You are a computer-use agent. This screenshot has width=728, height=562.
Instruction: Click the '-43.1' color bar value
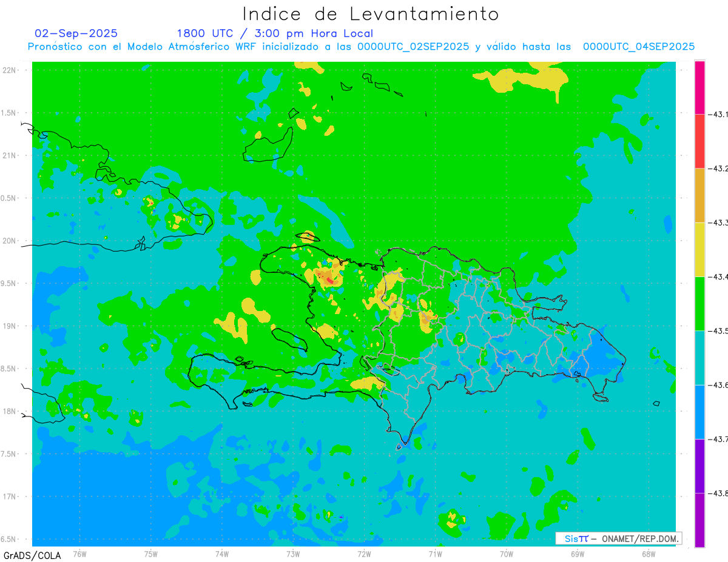719,114
